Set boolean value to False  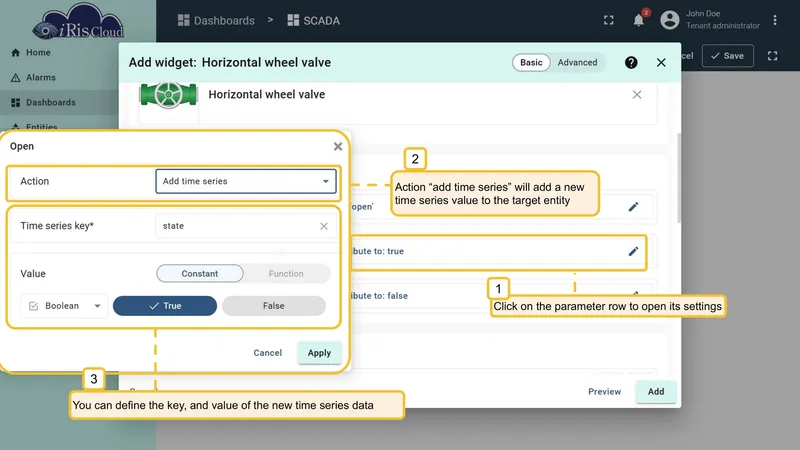(x=273, y=306)
